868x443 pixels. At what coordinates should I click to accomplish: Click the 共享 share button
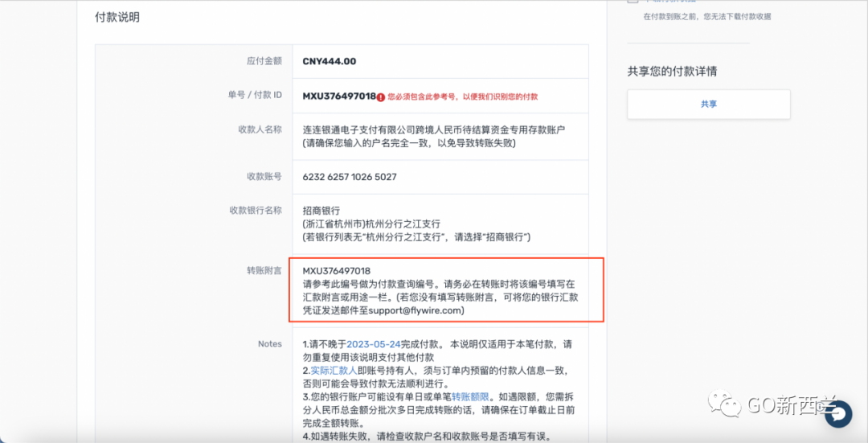tap(709, 104)
